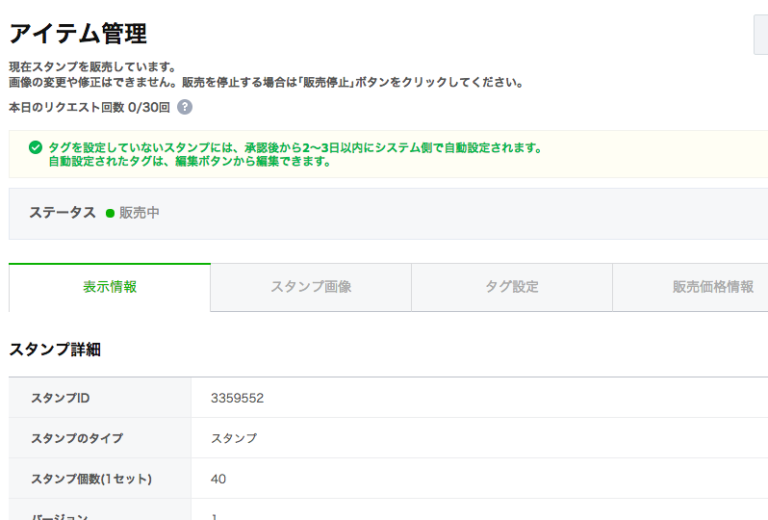The width and height of the screenshot is (768, 520).
Task: Select the スタンプID row label
Action: pyautogui.click(x=64, y=398)
